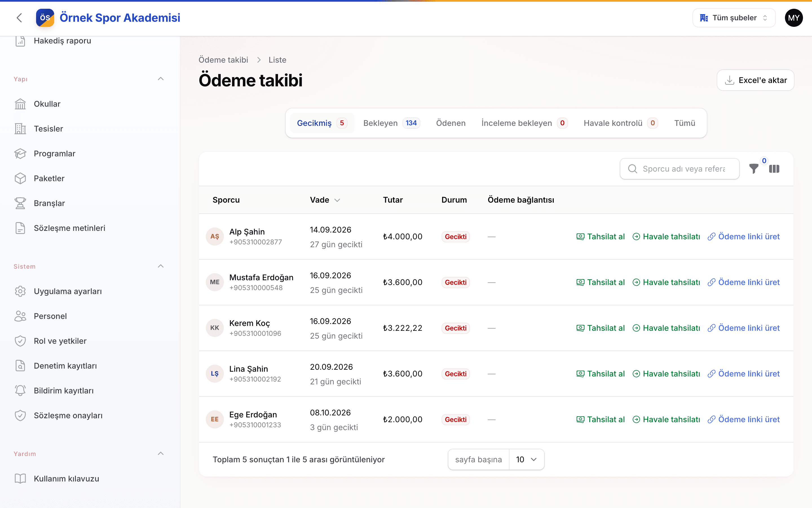Select the Gecikmiş tab
Image resolution: width=812 pixels, height=508 pixels.
pyautogui.click(x=322, y=123)
